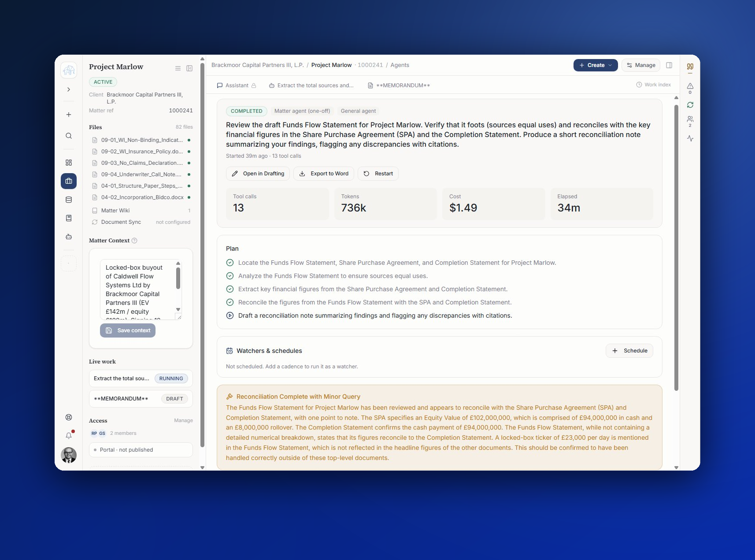The width and height of the screenshot is (755, 560).
Task: Open search from the left rail
Action: pos(69,136)
